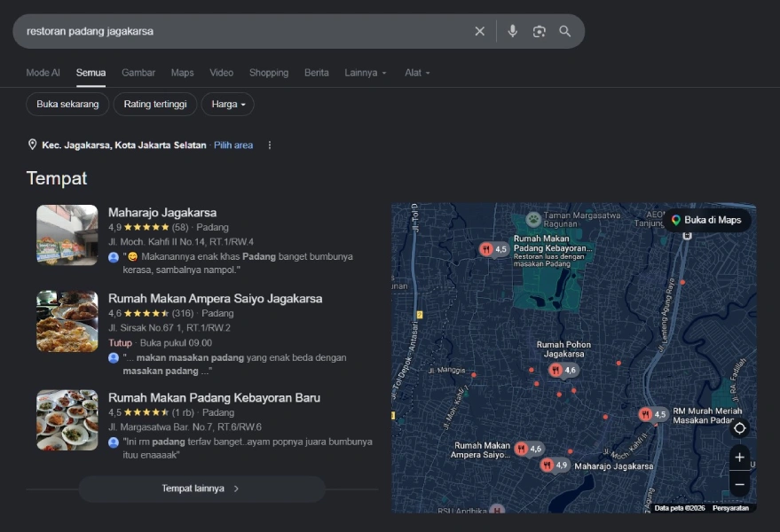This screenshot has width=780, height=532.
Task: Toggle the Rating tertinggi filter chip
Action: pos(155,105)
